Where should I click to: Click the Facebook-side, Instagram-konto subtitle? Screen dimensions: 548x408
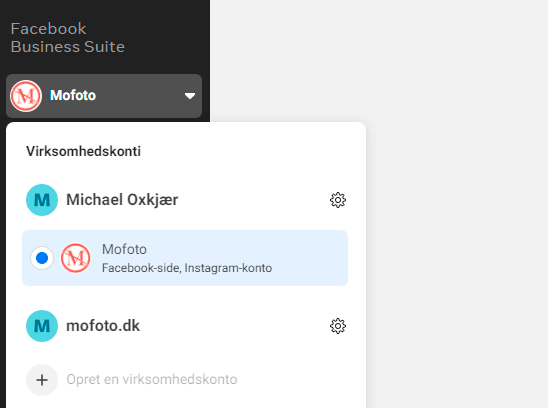pyautogui.click(x=187, y=268)
